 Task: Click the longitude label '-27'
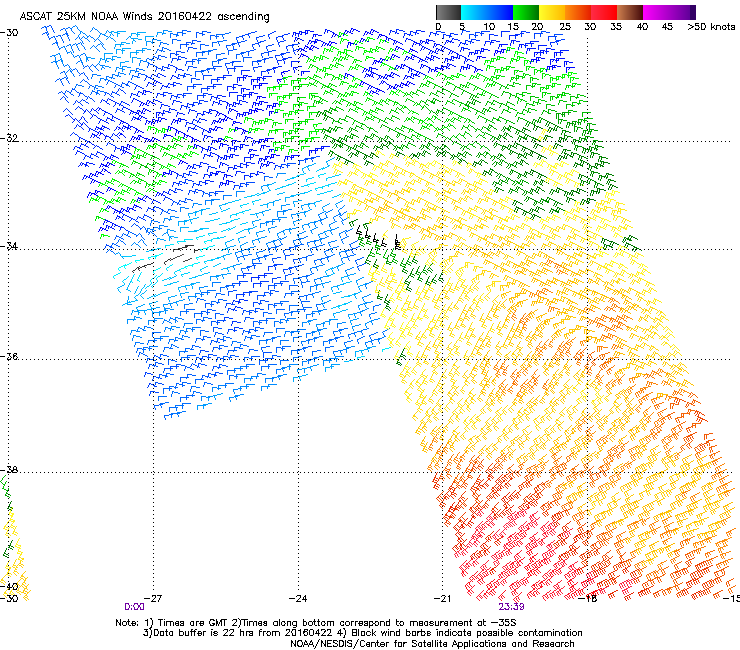point(152,599)
